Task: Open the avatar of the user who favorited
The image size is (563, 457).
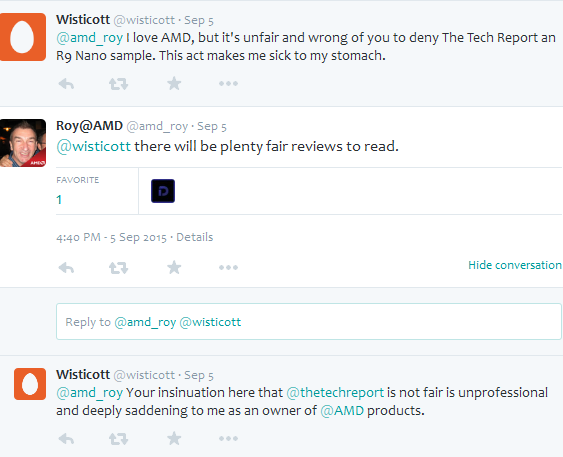Action: pyautogui.click(x=163, y=191)
